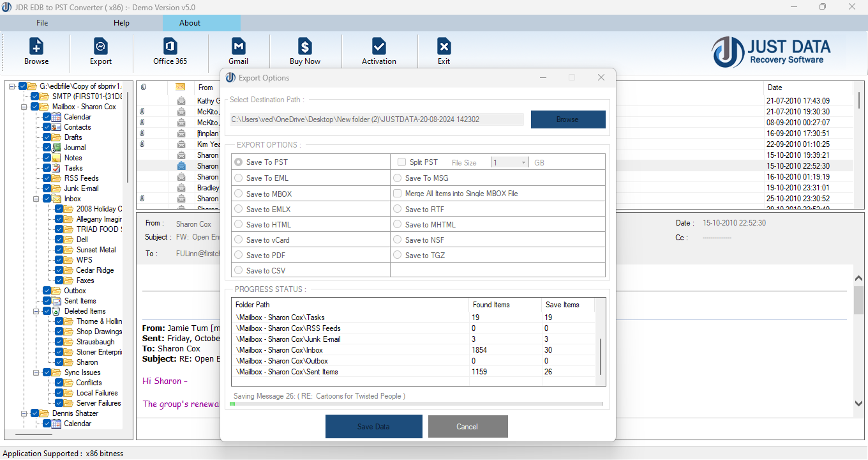Collapse the Inbox tree node

[x=36, y=199]
